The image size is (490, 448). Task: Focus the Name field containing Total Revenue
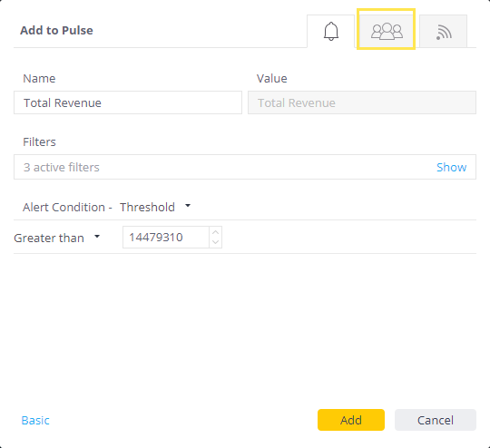click(128, 102)
